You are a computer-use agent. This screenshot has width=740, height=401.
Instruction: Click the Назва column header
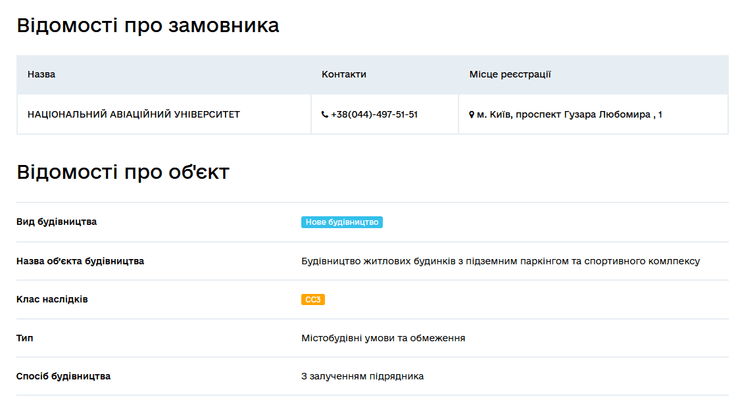click(x=41, y=75)
